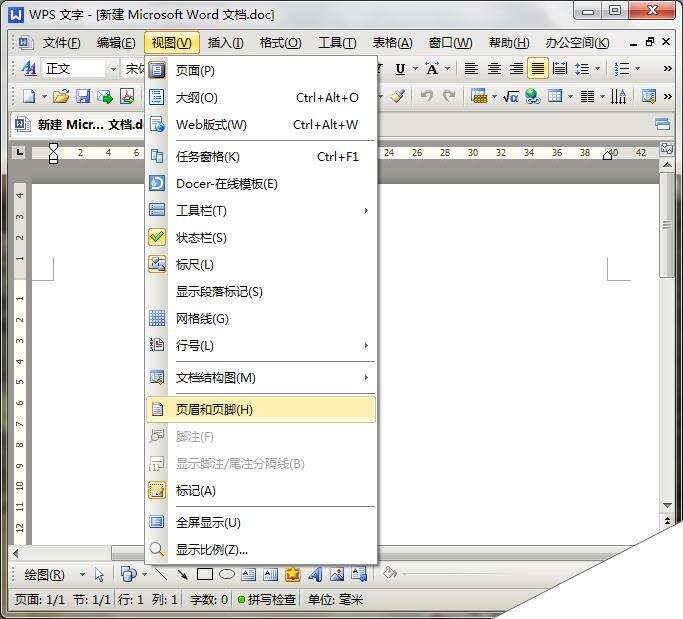
Task: Select Header and Footer menu item
Action: [261, 409]
